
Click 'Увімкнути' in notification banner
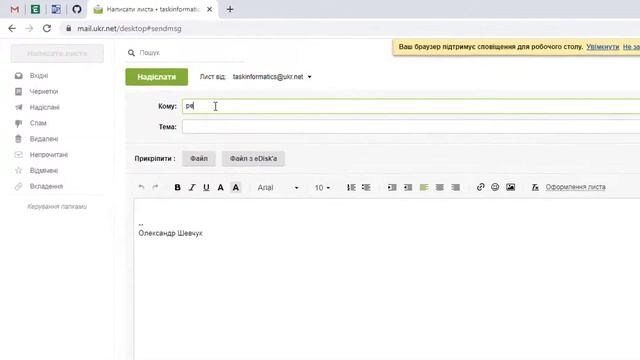pos(602,47)
